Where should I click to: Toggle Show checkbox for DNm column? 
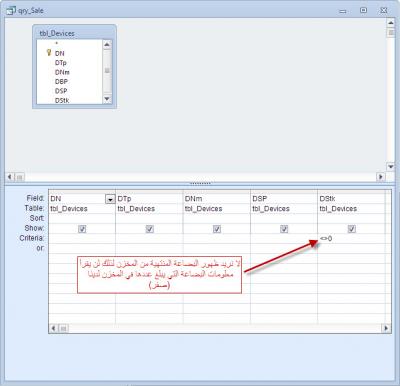tap(217, 229)
